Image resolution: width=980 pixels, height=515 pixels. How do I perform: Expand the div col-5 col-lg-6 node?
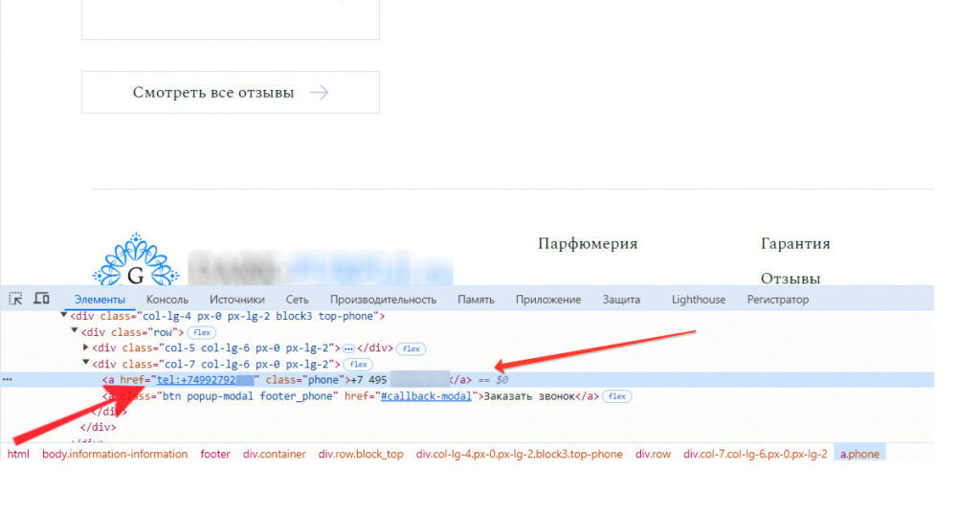click(x=85, y=347)
